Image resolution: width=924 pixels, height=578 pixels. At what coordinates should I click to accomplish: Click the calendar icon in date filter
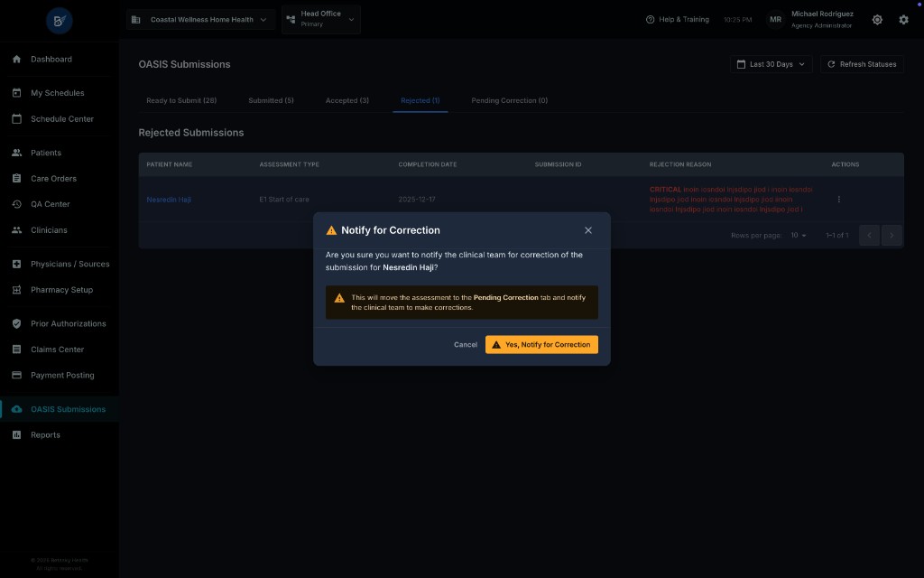741,64
